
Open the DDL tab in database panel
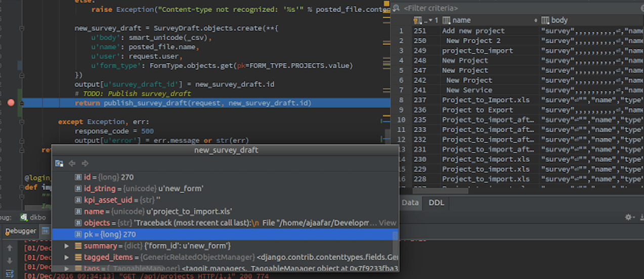point(437,202)
